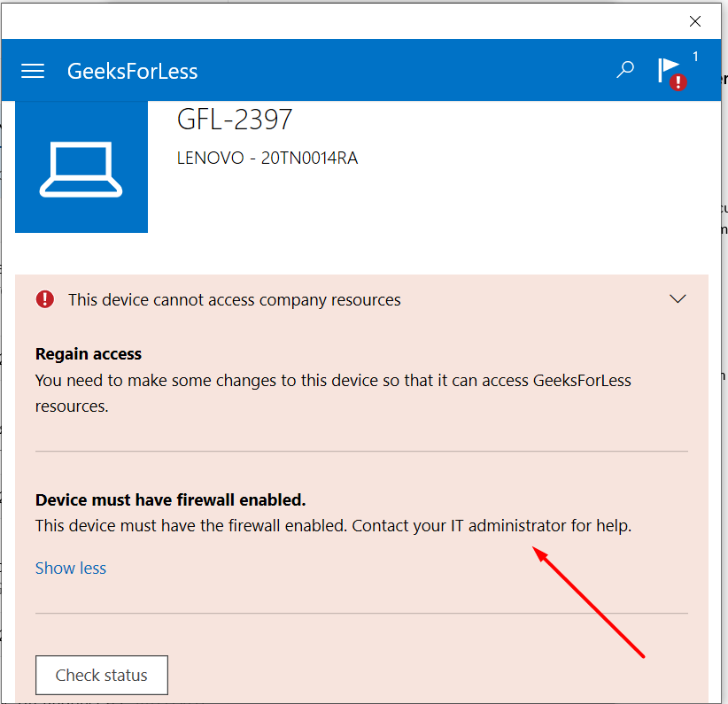Open the notifications flag icon
This screenshot has width=728, height=704.
pyautogui.click(x=668, y=67)
